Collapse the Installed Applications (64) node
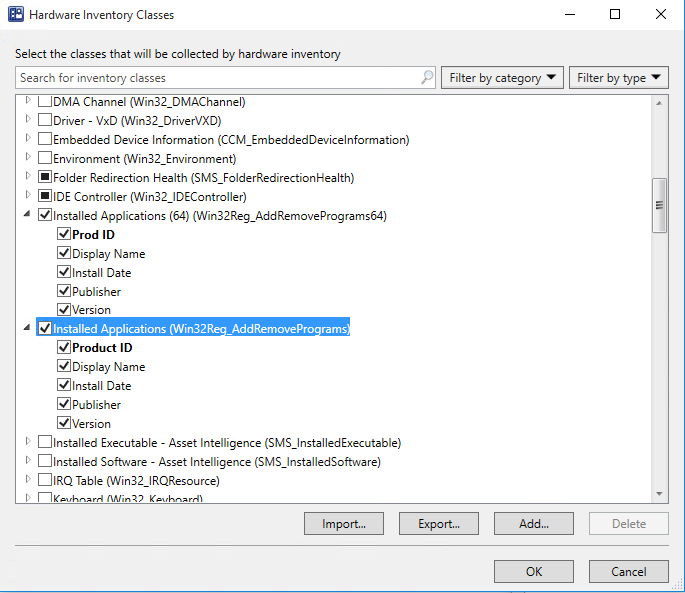This screenshot has height=593, width=685. coord(27,214)
